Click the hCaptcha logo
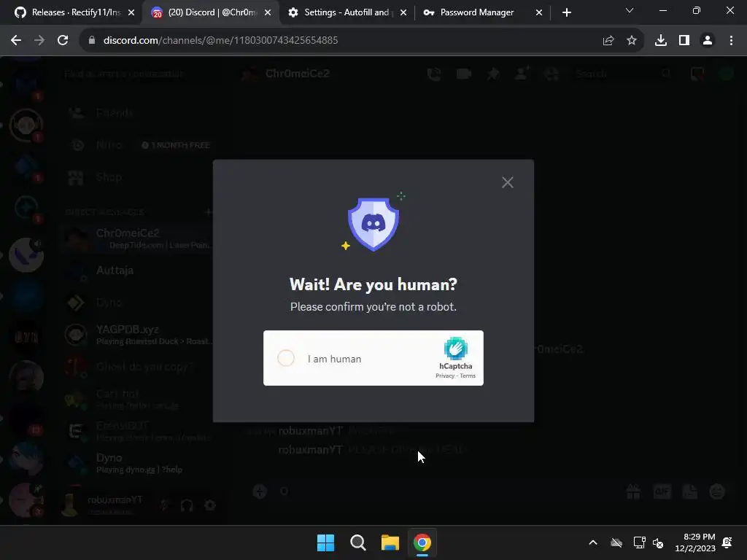 [x=455, y=348]
